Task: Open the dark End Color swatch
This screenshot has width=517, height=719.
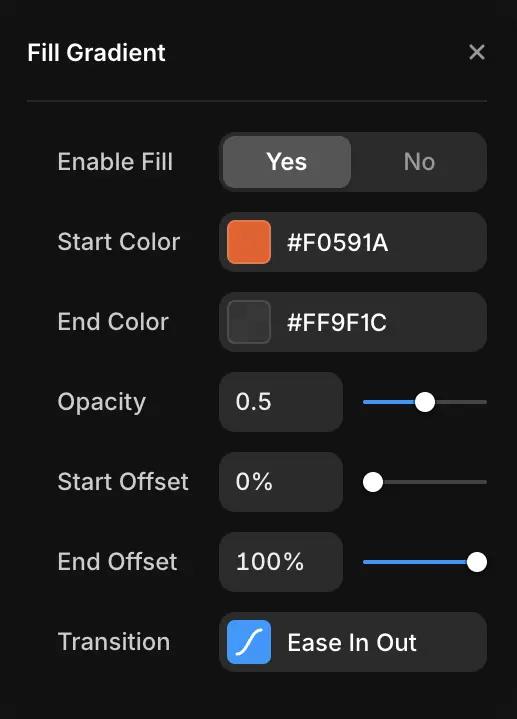Action: 249,322
